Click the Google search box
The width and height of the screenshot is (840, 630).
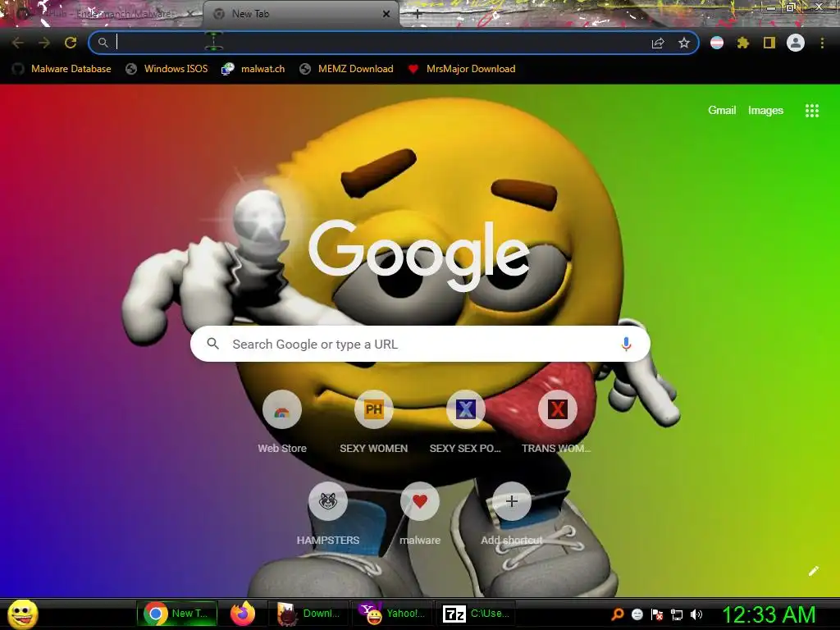pos(420,344)
